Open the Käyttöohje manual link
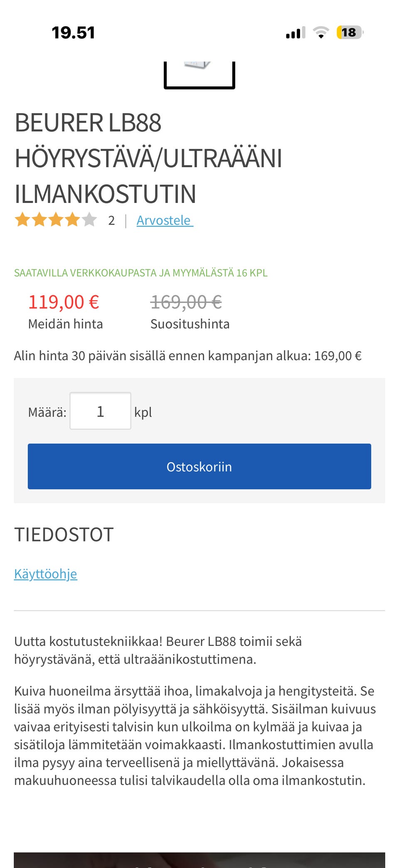 46,574
